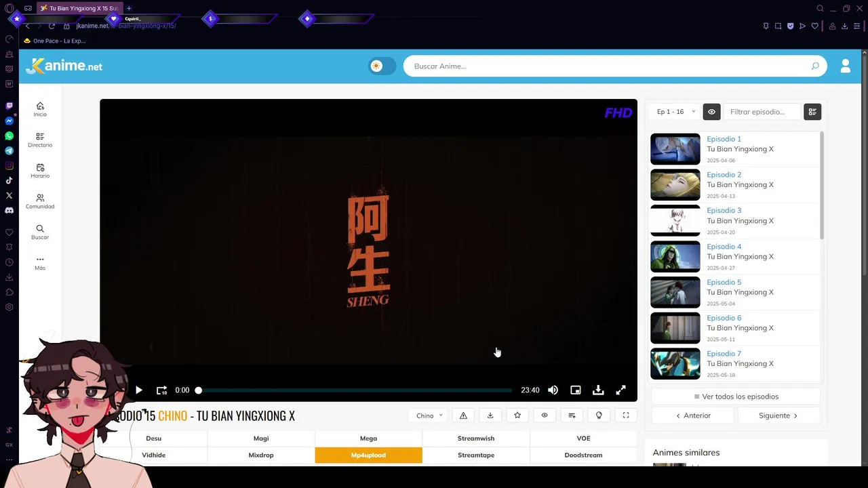Click the player's download video icon
The image size is (868, 488).
[x=598, y=390]
